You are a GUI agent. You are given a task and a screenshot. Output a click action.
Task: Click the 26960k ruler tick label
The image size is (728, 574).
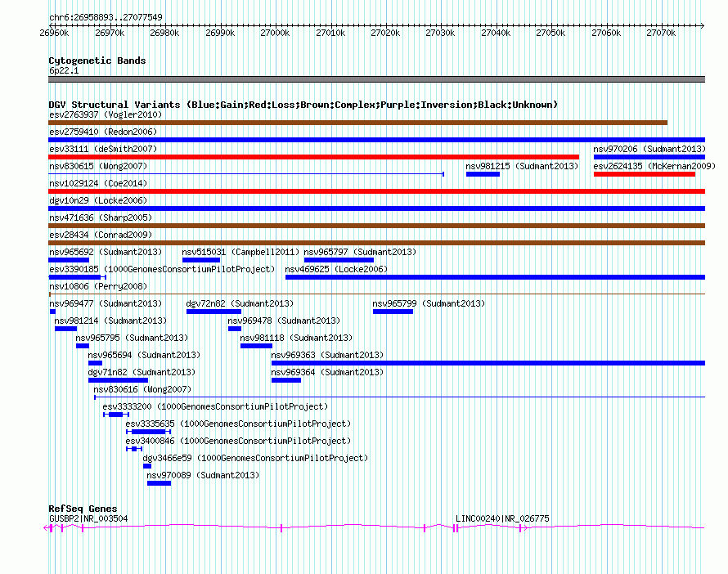click(54, 33)
